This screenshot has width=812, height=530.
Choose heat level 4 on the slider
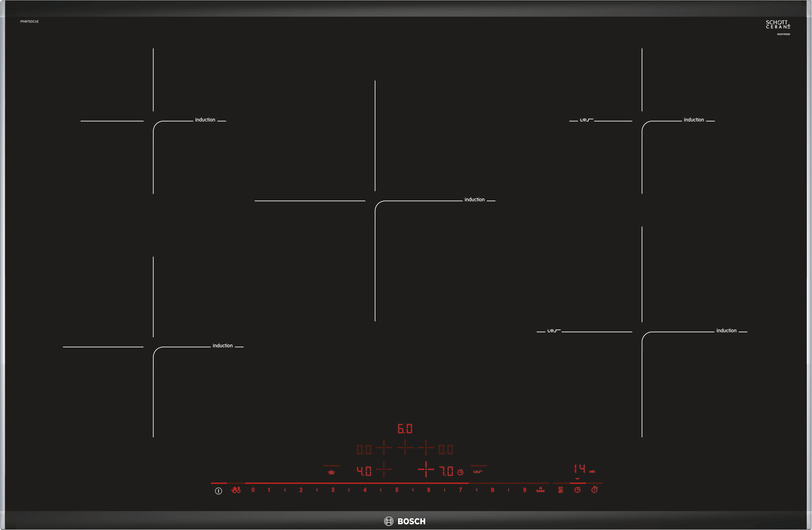click(365, 490)
